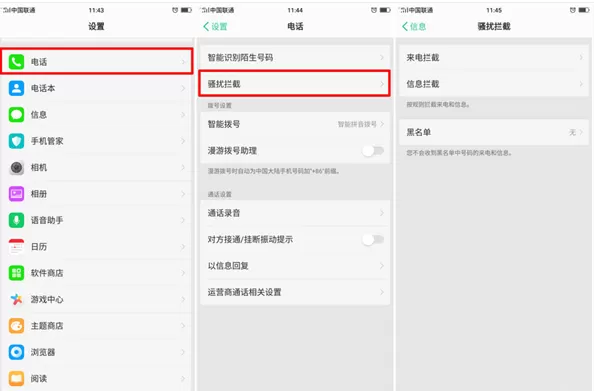Tap the battery icon in settings screen status bar
The height and width of the screenshot is (391, 594).
point(186,10)
